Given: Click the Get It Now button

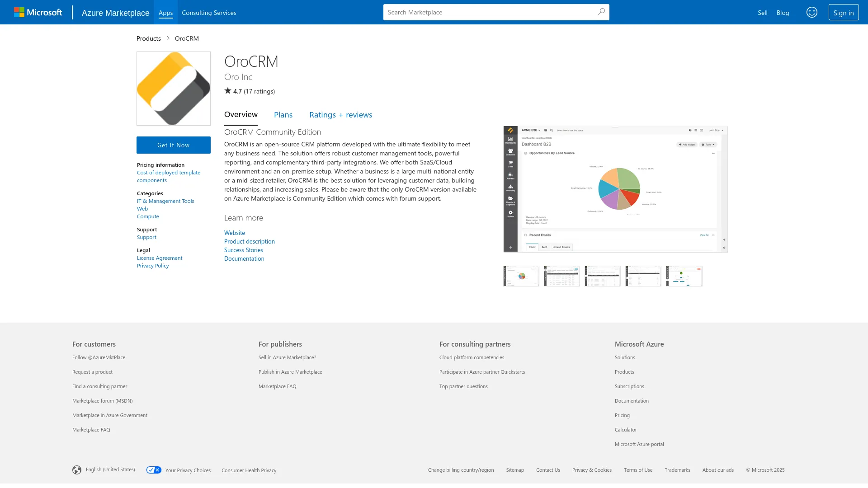Looking at the screenshot, I should (x=174, y=145).
